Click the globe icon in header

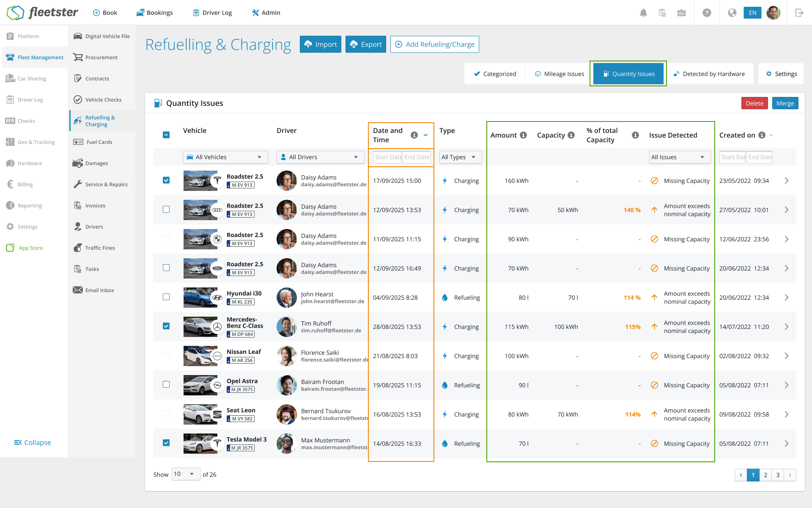click(x=732, y=13)
